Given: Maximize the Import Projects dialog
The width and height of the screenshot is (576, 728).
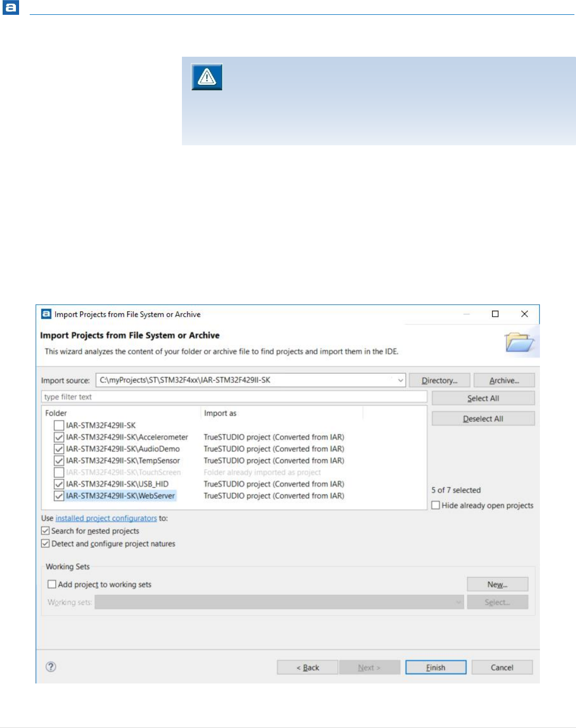Looking at the screenshot, I should (x=495, y=314).
